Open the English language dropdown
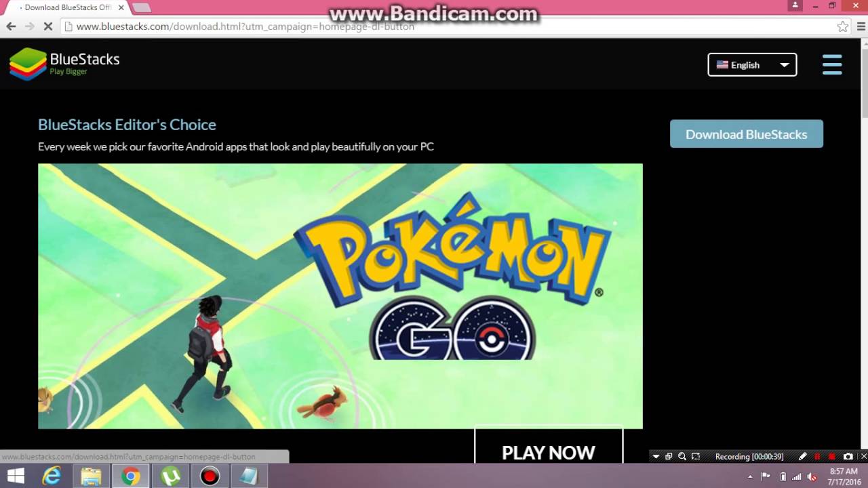This screenshot has width=868, height=488. point(752,64)
